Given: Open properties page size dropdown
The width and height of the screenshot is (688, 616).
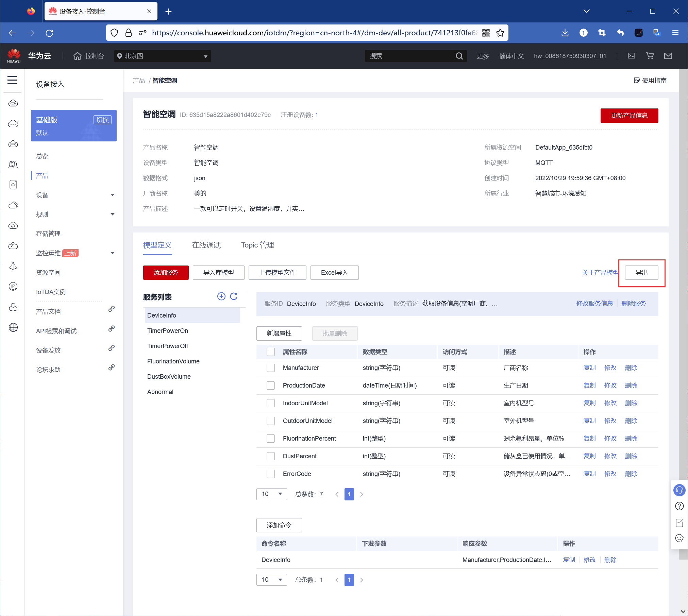Looking at the screenshot, I should click(x=271, y=494).
